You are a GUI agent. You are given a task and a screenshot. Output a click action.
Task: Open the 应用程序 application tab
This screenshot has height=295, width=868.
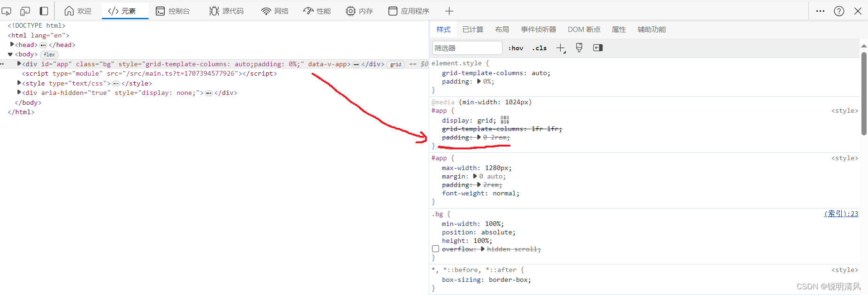click(x=409, y=11)
